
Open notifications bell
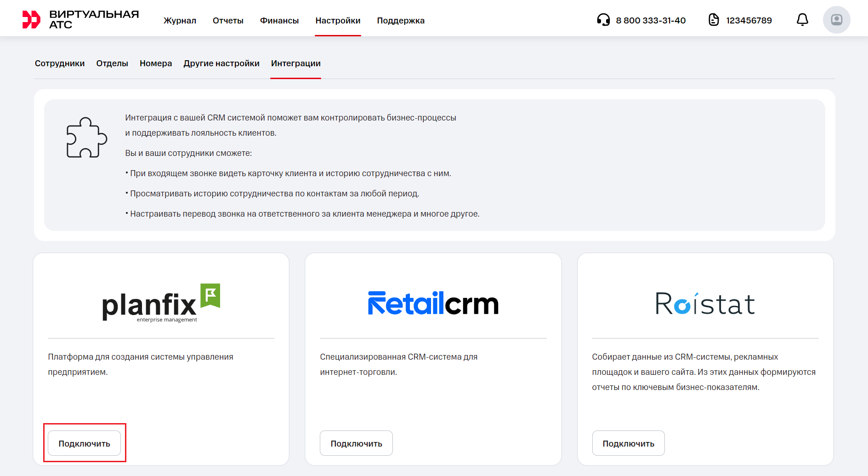tap(802, 20)
